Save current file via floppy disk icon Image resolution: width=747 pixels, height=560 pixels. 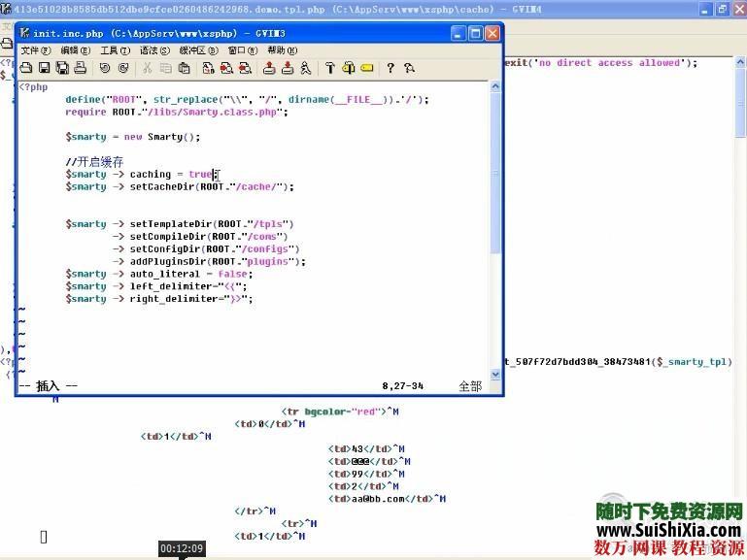click(44, 68)
